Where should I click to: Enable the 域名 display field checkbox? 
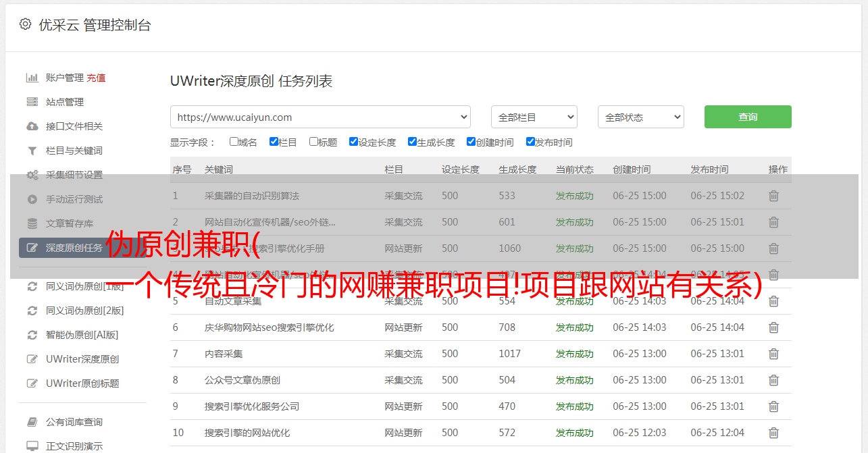[234, 142]
